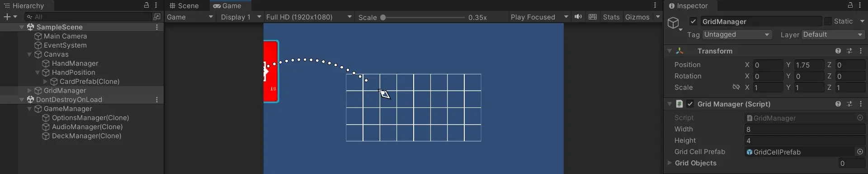Toggle the constrained scale proportions link
This screenshot has height=174, width=868.
pos(736,87)
